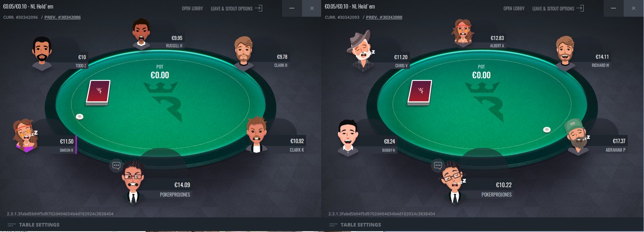
Task: Click sleeping Simeon R avatar
Action: pos(25,136)
